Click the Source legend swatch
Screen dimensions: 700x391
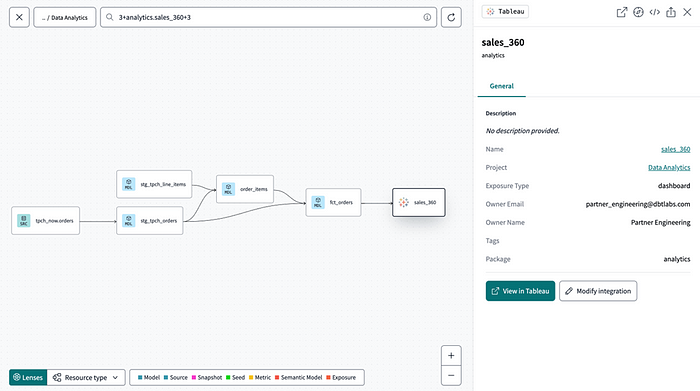coord(166,377)
